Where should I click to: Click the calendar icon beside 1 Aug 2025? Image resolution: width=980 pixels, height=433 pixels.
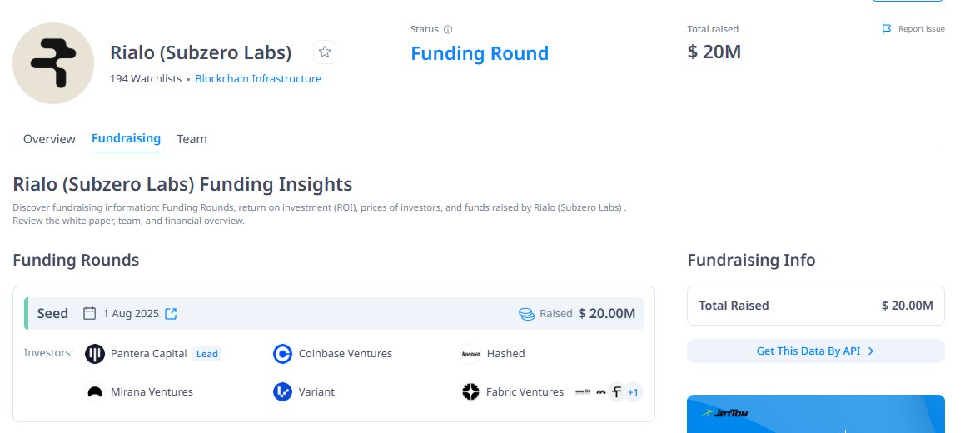(x=89, y=313)
